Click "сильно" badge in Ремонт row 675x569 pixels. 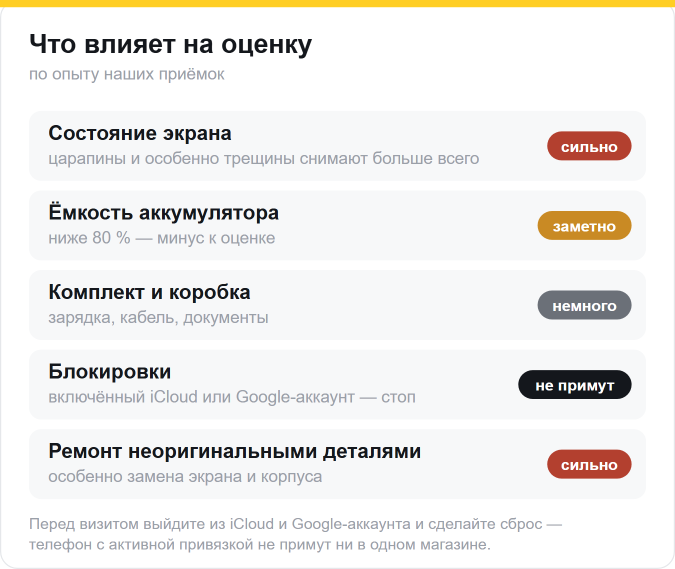589,464
